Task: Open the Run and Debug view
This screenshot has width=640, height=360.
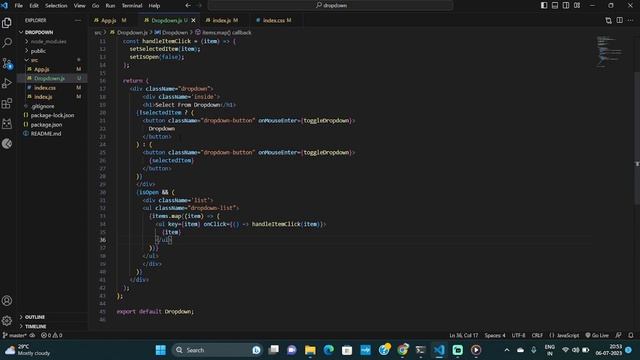Action: point(7,83)
